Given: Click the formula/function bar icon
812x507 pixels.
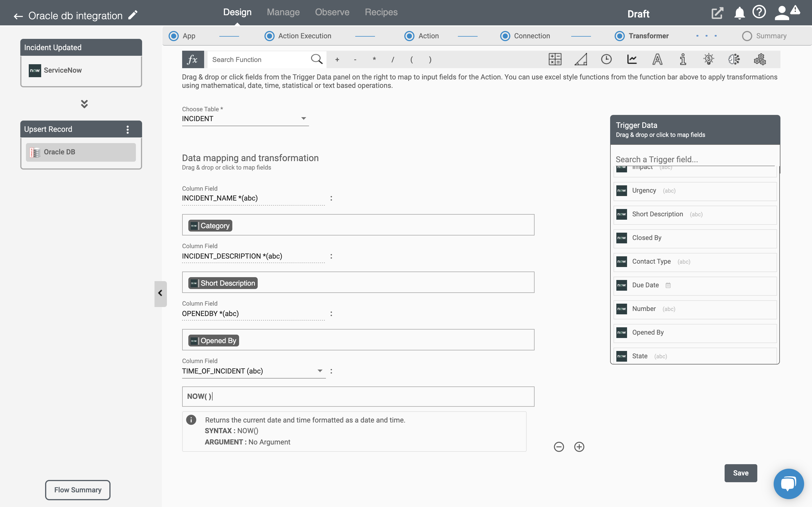Looking at the screenshot, I should (x=192, y=58).
